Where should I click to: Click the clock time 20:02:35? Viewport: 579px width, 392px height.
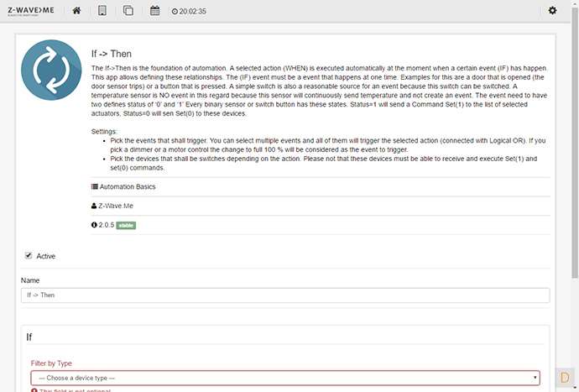click(x=189, y=12)
